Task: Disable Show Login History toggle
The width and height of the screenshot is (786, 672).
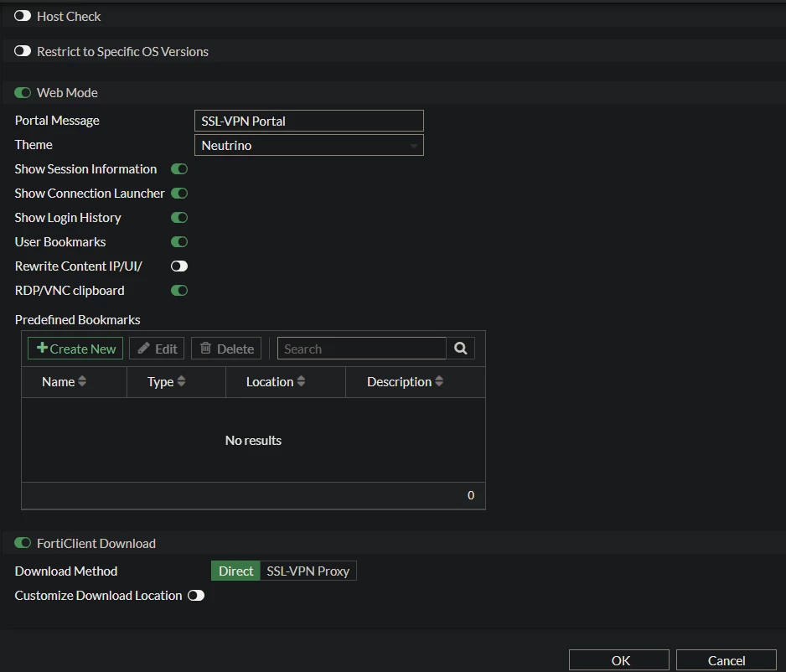Action: [x=179, y=218]
